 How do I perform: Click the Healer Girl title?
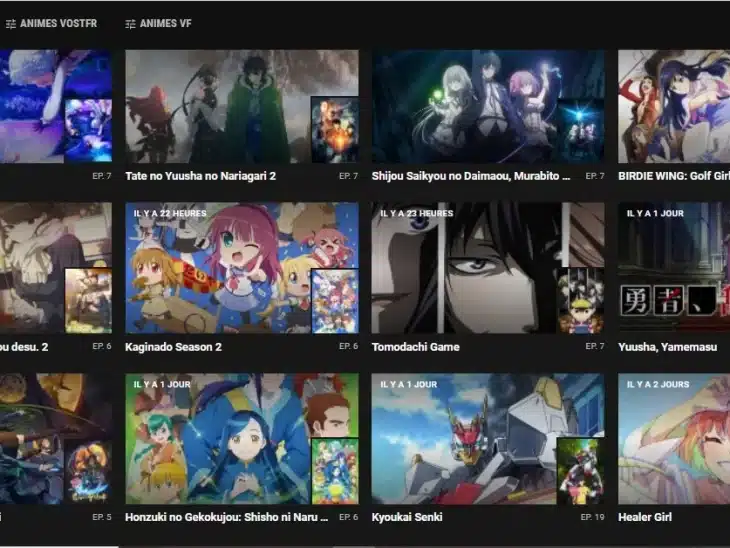pos(645,517)
